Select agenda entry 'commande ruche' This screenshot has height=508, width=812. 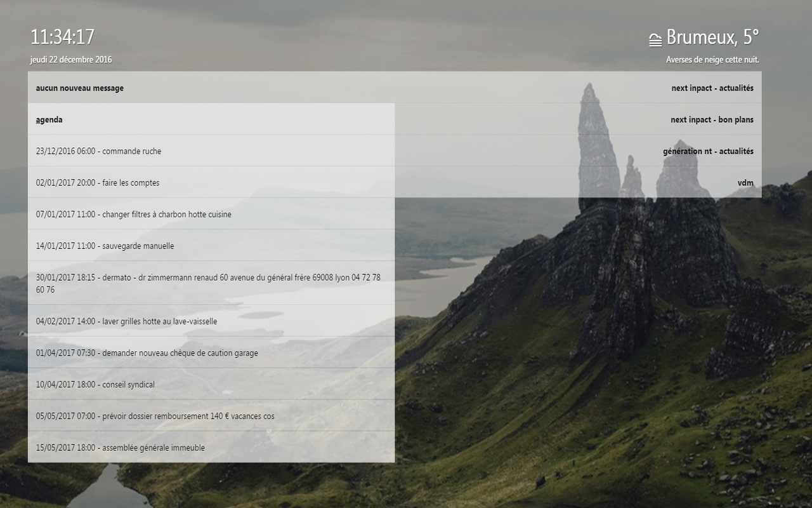click(211, 151)
